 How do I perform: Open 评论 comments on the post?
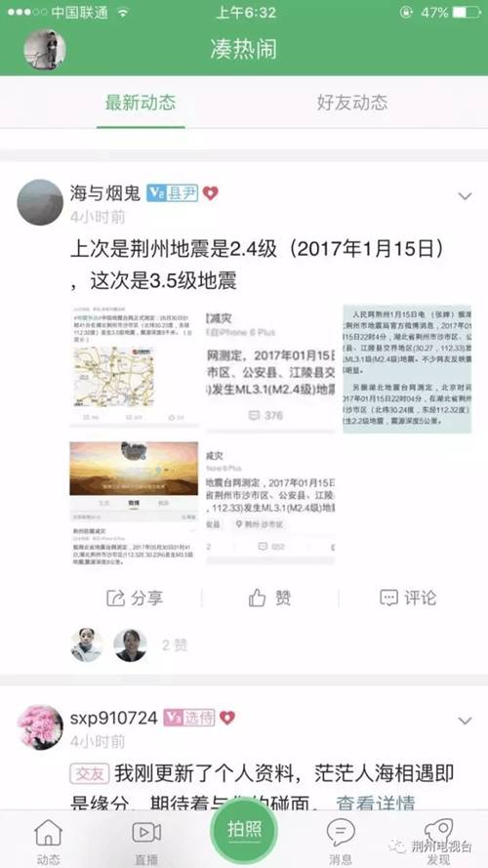pos(408,598)
